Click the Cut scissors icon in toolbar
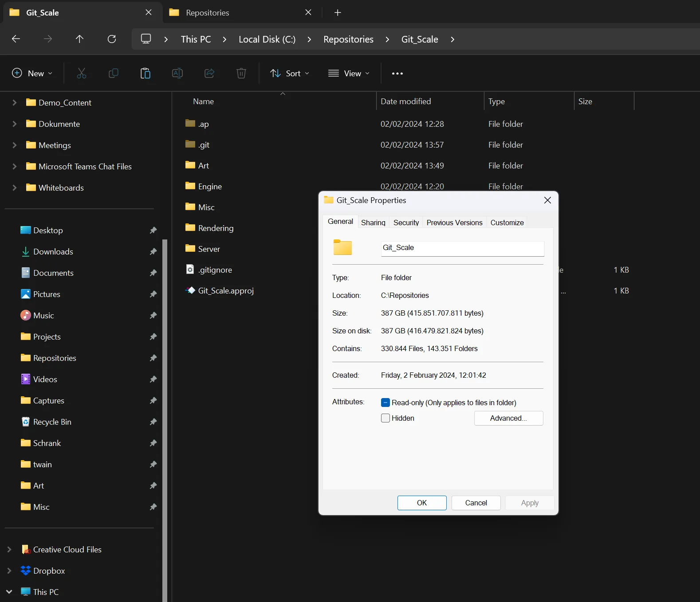This screenshot has height=602, width=700. pyautogui.click(x=82, y=73)
